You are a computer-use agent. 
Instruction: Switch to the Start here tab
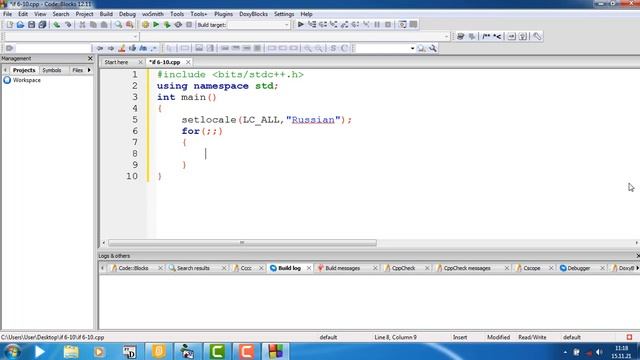(116, 62)
